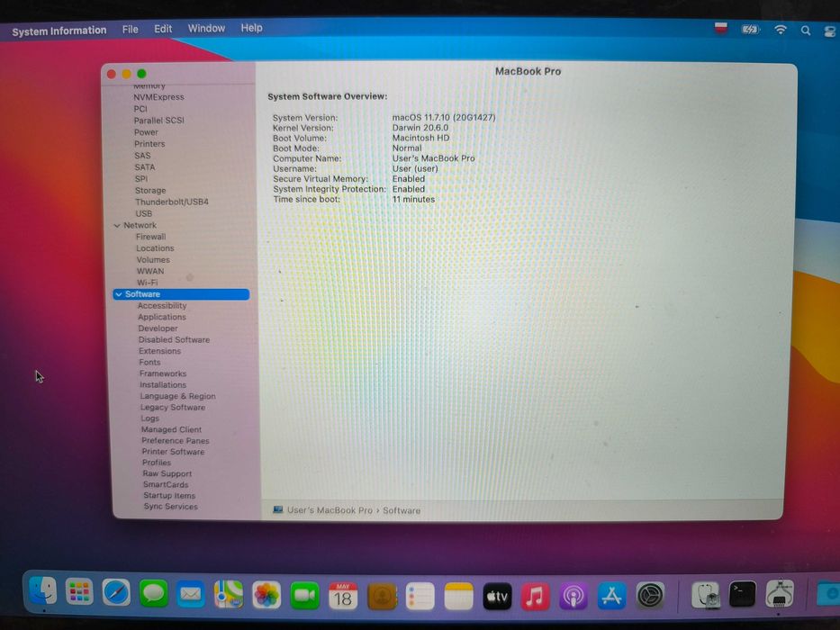Select USB in the sidebar

click(x=143, y=213)
